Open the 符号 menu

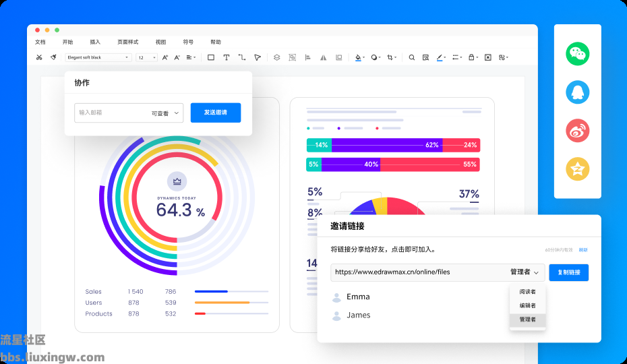pyautogui.click(x=188, y=42)
